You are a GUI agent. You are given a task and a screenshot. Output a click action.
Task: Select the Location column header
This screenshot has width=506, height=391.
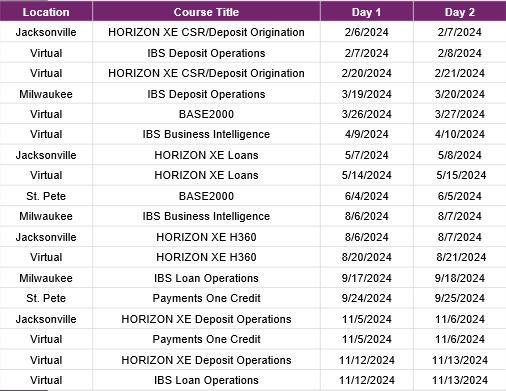[46, 11]
